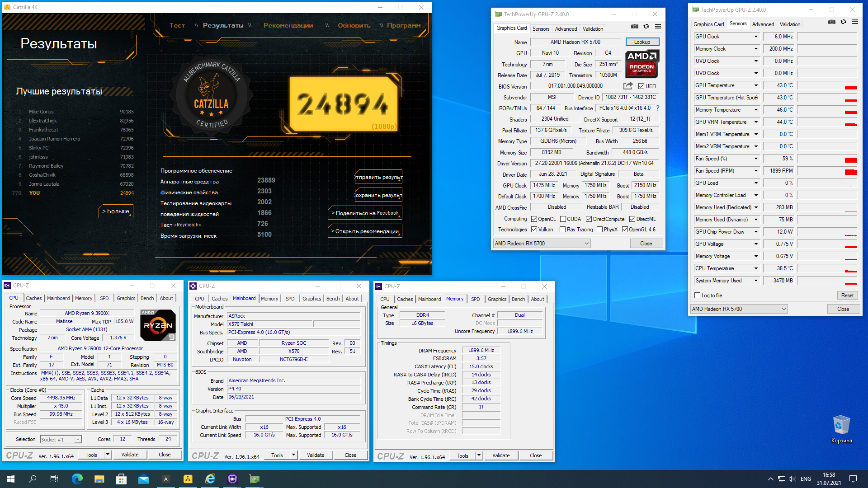Open the notification center icon

pos(853,479)
